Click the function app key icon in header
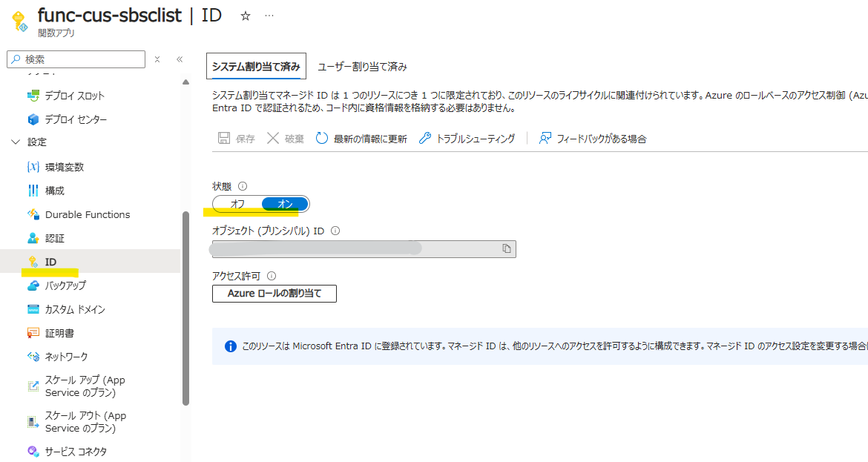The height and width of the screenshot is (462, 868). [19, 22]
